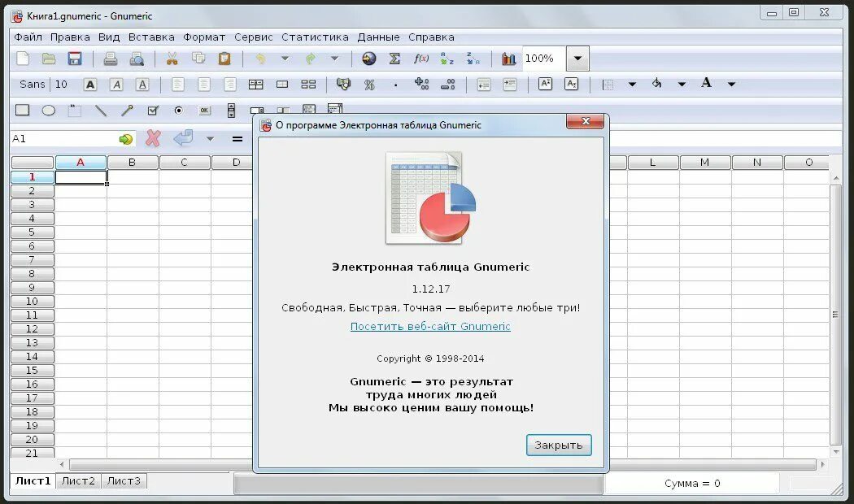
Task: Open the redo history dropdown arrow
Action: pos(334,59)
